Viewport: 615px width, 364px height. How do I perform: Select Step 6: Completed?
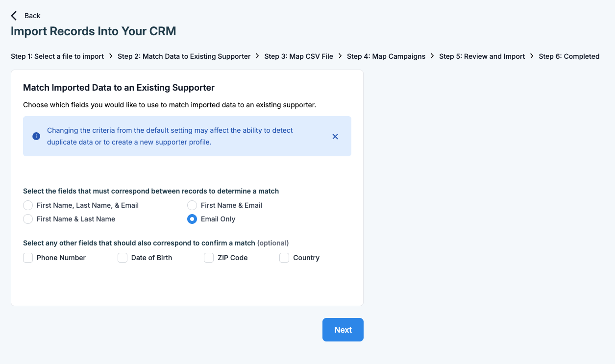click(x=569, y=56)
